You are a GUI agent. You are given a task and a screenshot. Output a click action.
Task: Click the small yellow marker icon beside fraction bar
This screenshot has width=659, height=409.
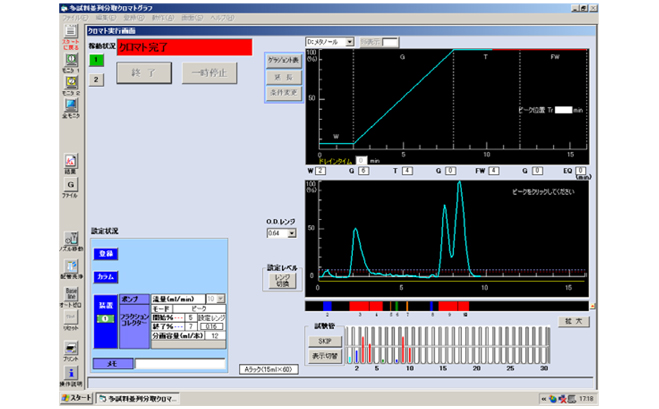[593, 306]
